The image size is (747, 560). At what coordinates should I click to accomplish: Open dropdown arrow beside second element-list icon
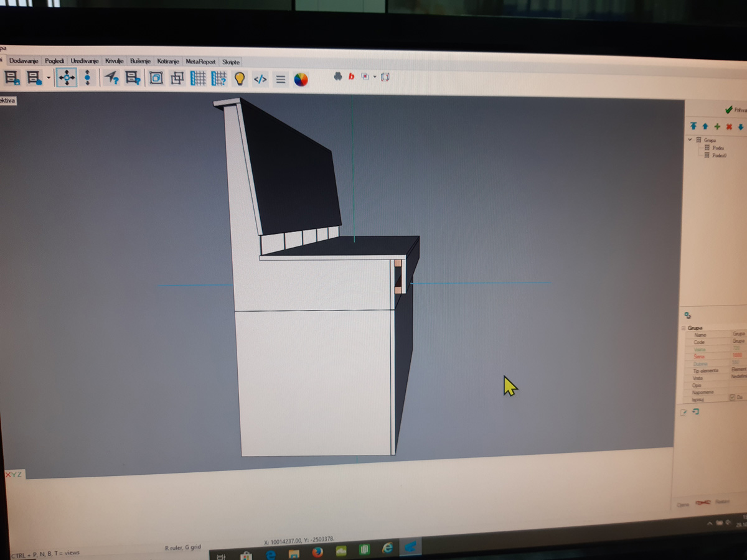click(49, 78)
